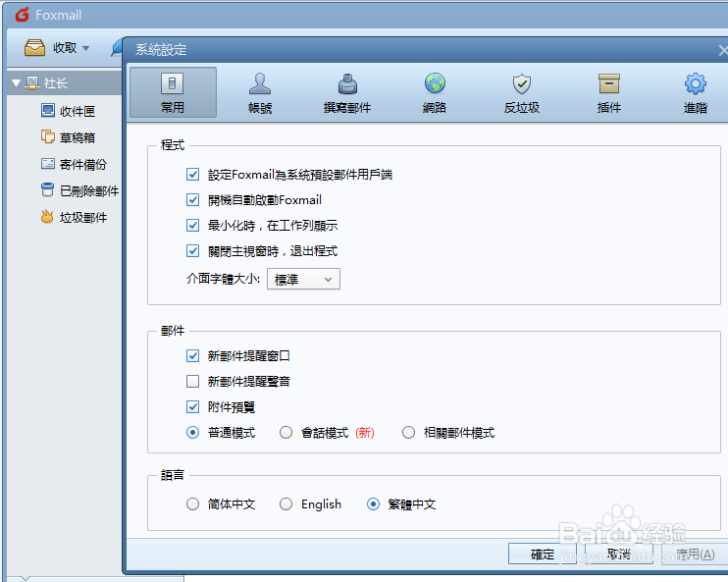Select 简体中文 language option

click(x=192, y=504)
